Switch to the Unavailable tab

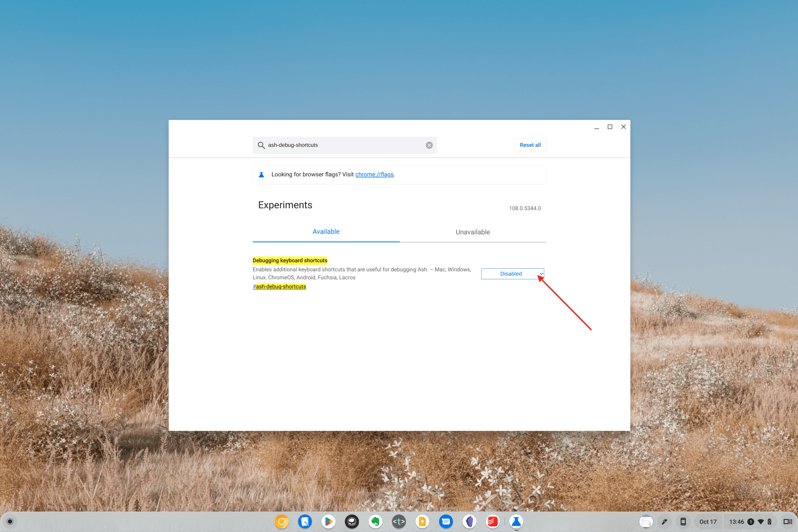point(473,232)
